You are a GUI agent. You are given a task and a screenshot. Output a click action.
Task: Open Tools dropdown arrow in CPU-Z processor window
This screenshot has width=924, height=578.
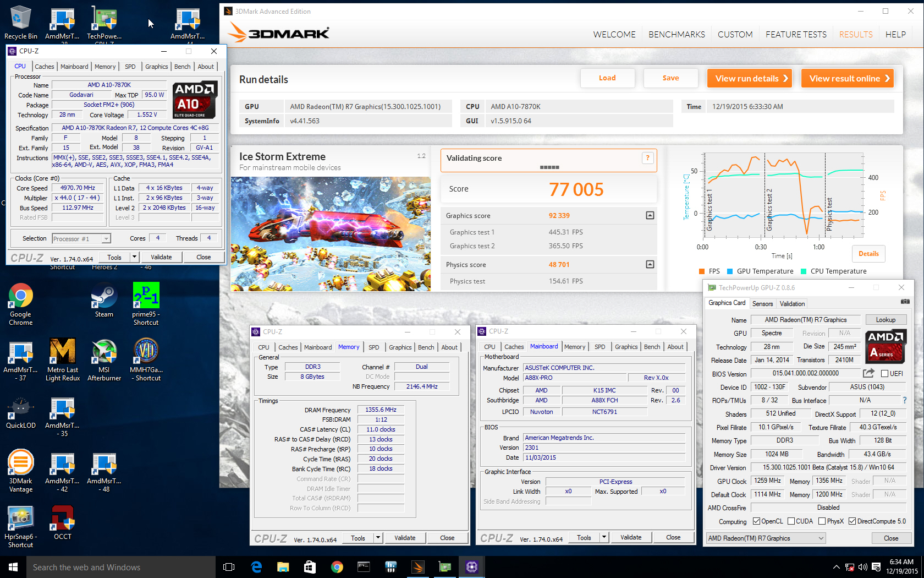pyautogui.click(x=134, y=257)
